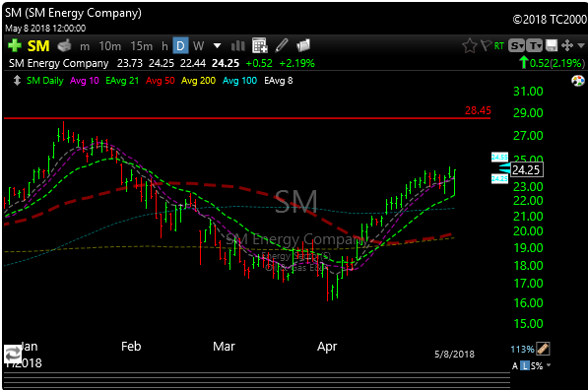Viewport: 588px width, 390px height.
Task: Click the 31.00 price axis label
Action: 528,92
